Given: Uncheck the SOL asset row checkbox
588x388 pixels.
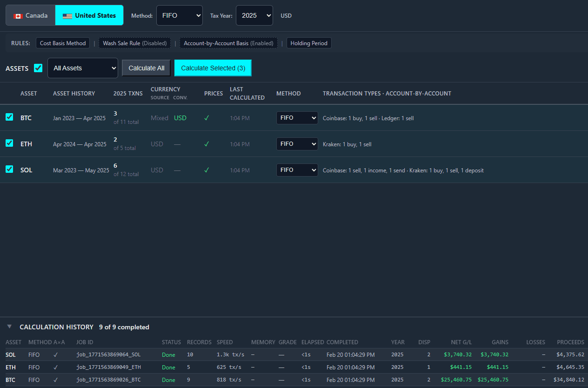Looking at the screenshot, I should pos(9,170).
